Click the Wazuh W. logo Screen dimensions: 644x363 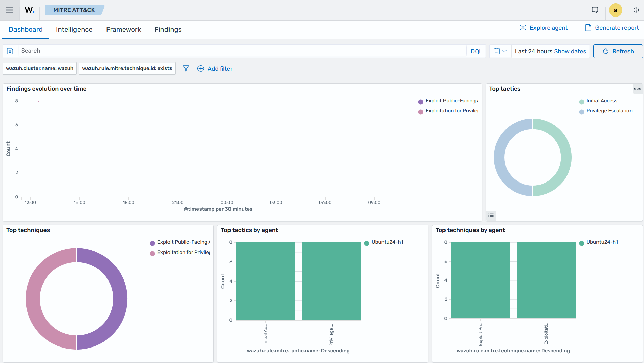click(30, 10)
